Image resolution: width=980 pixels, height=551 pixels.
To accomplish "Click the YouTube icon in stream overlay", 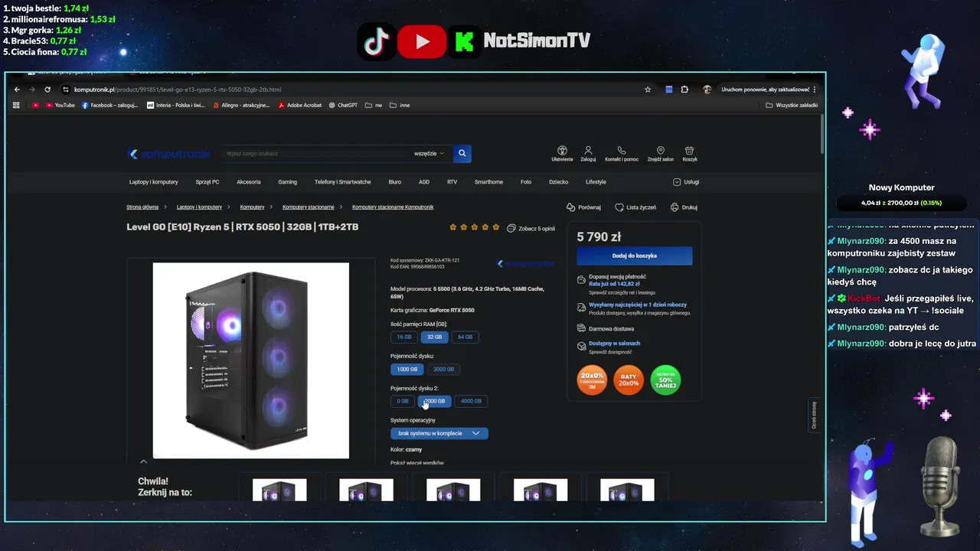I will pos(422,41).
